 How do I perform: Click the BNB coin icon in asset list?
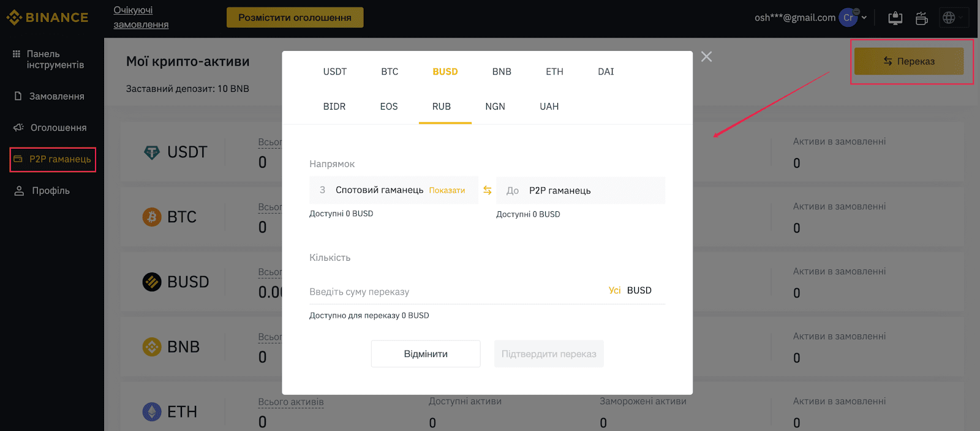pos(151,347)
